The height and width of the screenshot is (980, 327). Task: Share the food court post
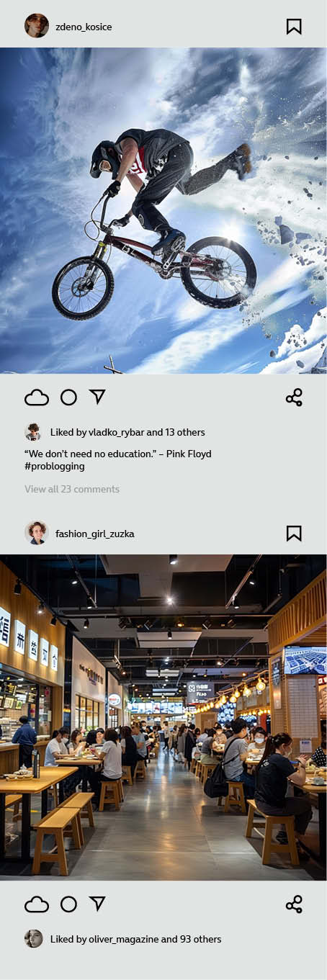pyautogui.click(x=294, y=904)
